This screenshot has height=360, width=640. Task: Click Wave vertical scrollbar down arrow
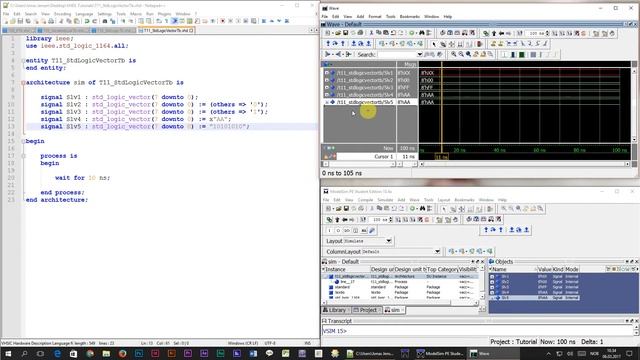click(x=634, y=140)
